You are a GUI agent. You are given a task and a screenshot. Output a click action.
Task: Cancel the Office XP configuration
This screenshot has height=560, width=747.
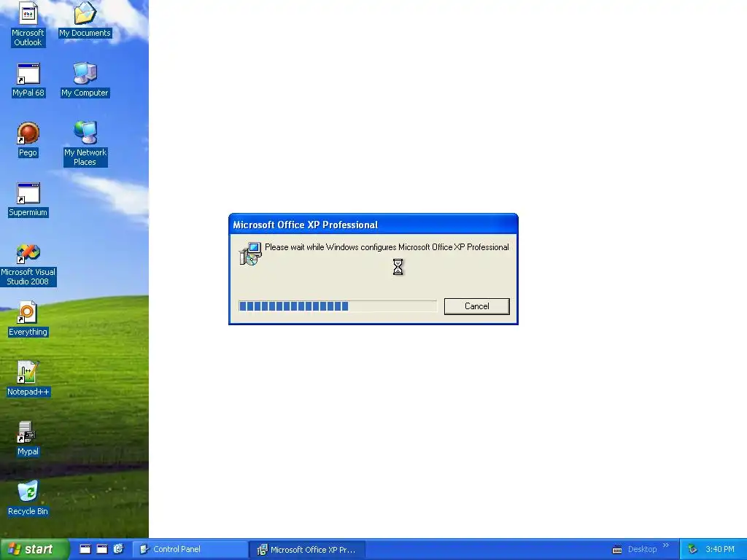coord(476,306)
